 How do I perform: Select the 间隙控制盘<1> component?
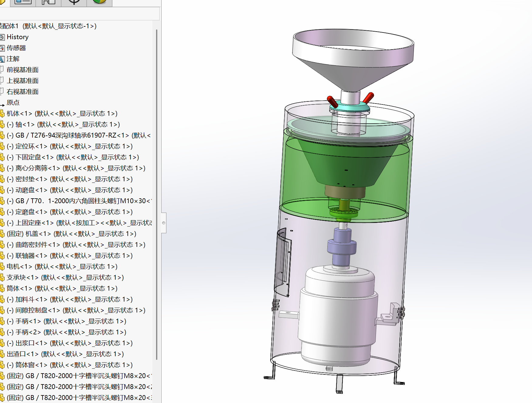pyautogui.click(x=76, y=310)
